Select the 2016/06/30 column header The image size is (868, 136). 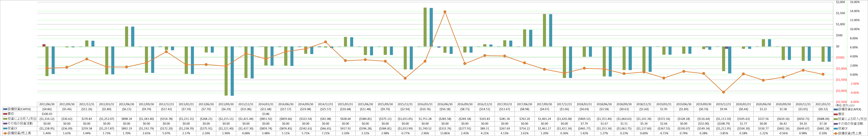[445, 104]
